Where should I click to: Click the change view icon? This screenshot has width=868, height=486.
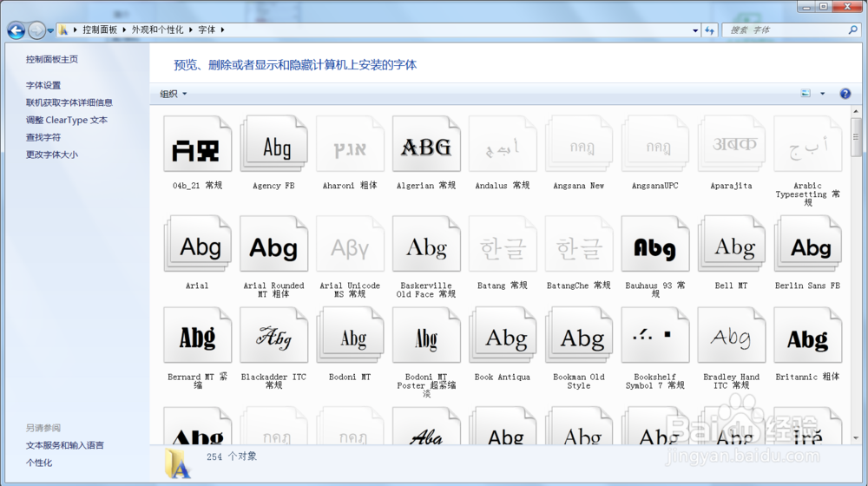pyautogui.click(x=806, y=94)
